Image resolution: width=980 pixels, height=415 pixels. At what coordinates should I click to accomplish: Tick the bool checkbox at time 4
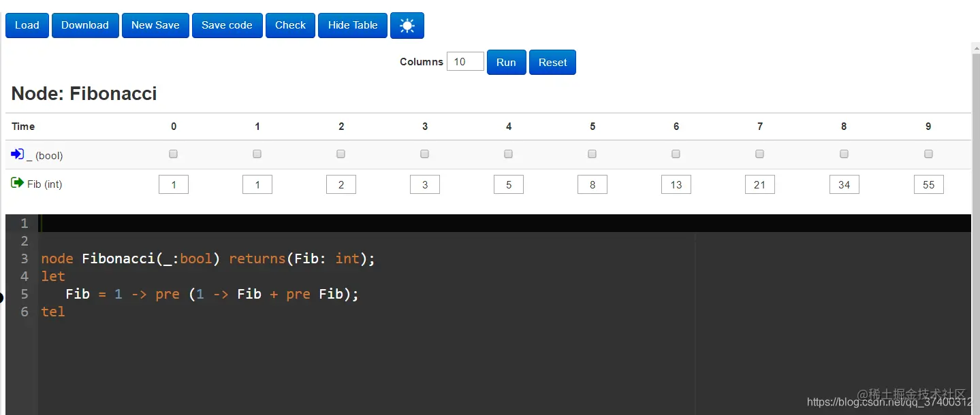pos(509,154)
